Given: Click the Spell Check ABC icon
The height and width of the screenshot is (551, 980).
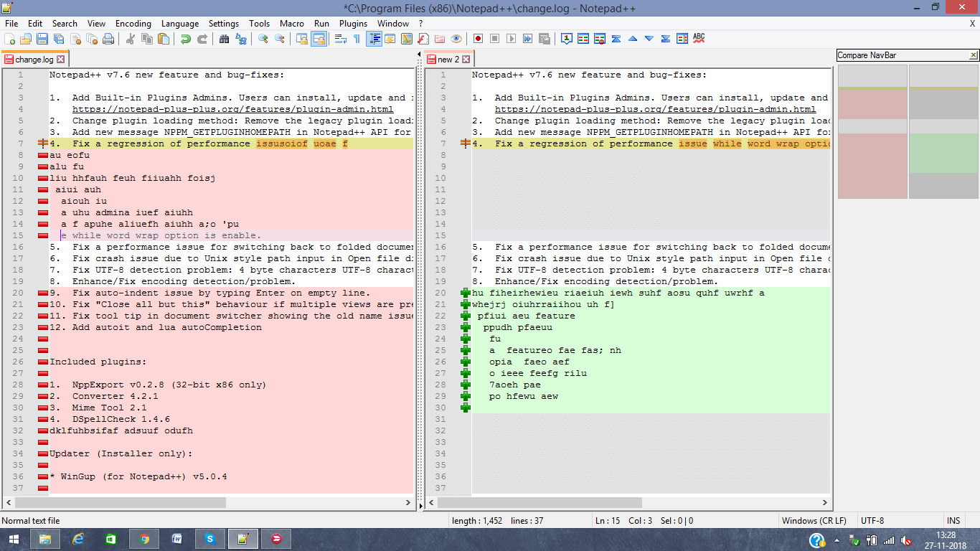Looking at the screenshot, I should click(x=699, y=39).
